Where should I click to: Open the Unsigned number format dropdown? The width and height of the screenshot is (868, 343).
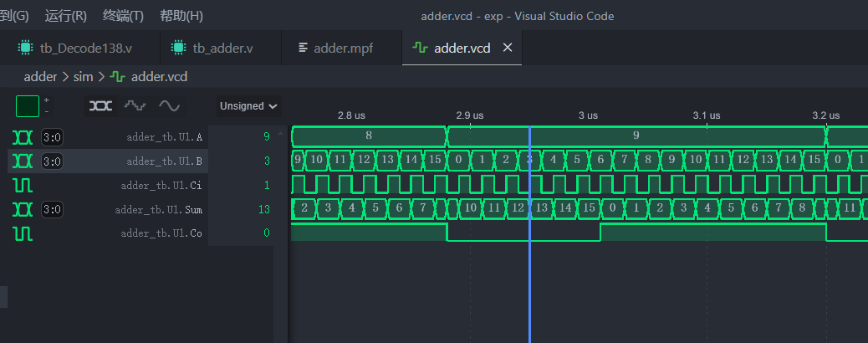[248, 106]
